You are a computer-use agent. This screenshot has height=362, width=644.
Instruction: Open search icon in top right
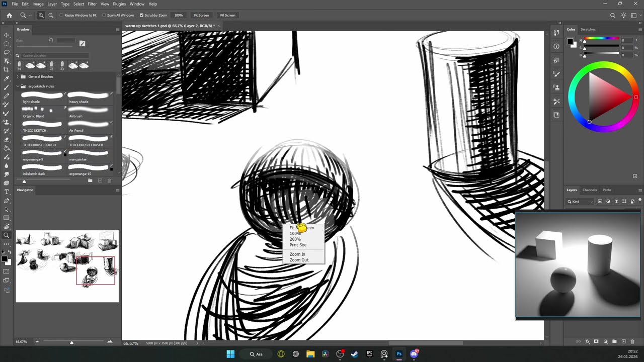[x=612, y=15]
